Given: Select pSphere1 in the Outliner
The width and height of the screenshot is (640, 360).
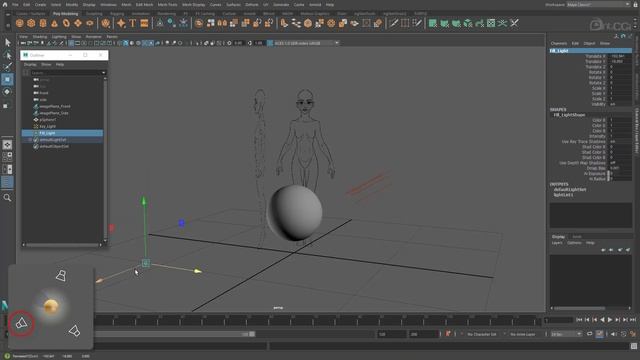Looking at the screenshot, I should click(x=48, y=120).
